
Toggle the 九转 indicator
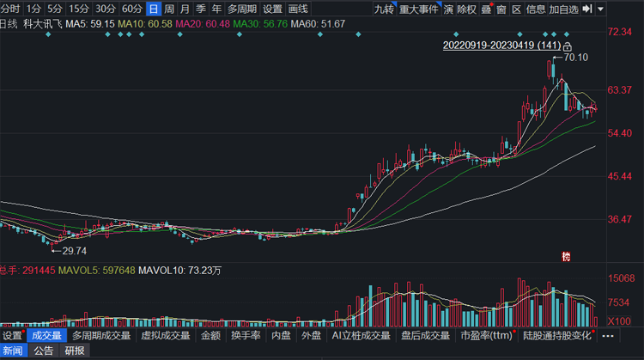tap(384, 9)
